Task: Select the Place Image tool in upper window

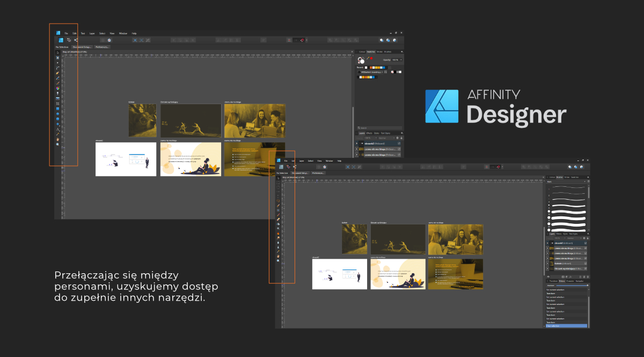Action: [x=57, y=98]
